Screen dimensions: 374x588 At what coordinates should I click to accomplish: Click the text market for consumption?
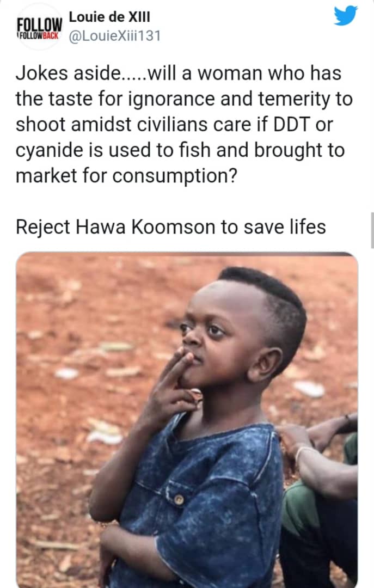coord(126,176)
